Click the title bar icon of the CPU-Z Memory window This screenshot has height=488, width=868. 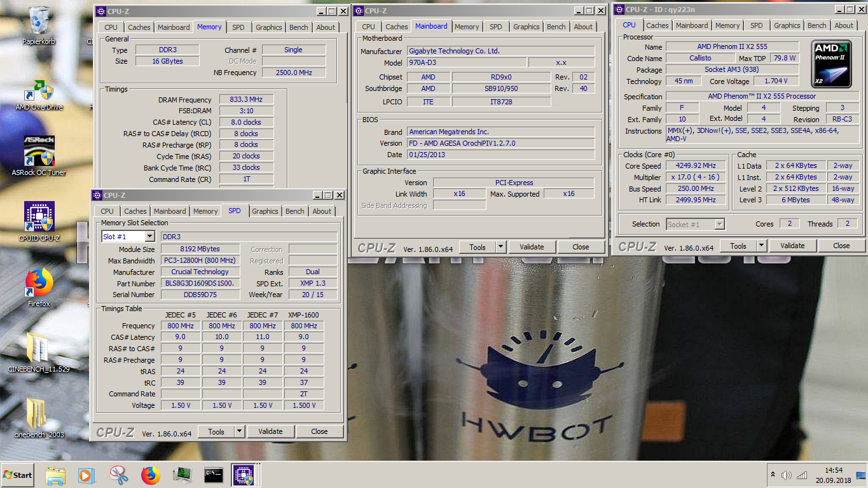(x=100, y=11)
